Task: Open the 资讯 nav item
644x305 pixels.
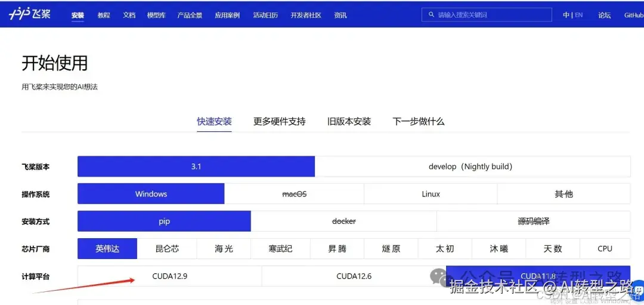Action: tap(340, 15)
